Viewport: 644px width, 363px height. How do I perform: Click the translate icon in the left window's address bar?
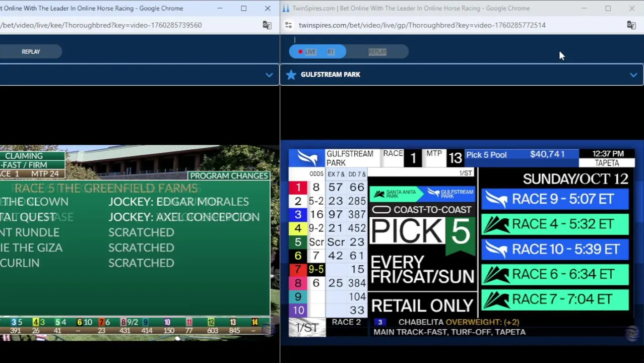(x=267, y=25)
